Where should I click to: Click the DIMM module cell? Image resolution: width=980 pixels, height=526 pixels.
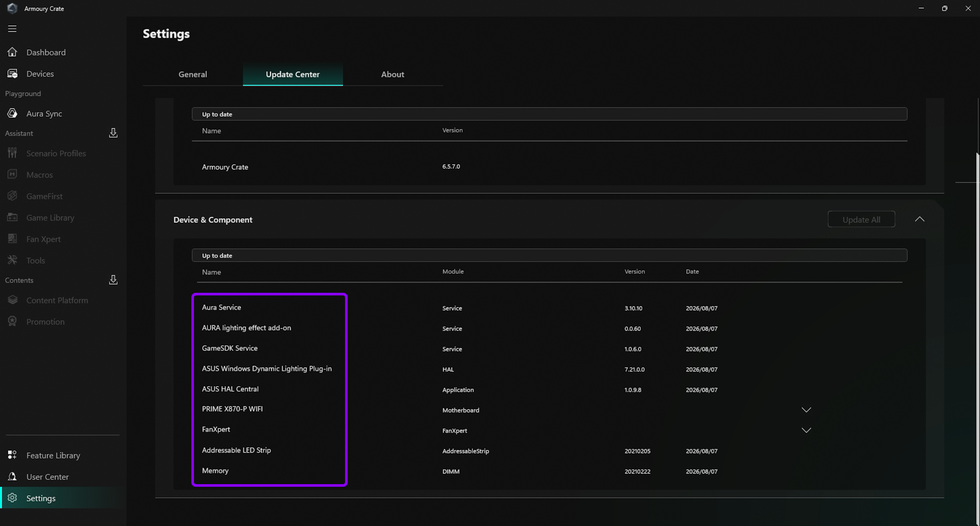(x=451, y=472)
